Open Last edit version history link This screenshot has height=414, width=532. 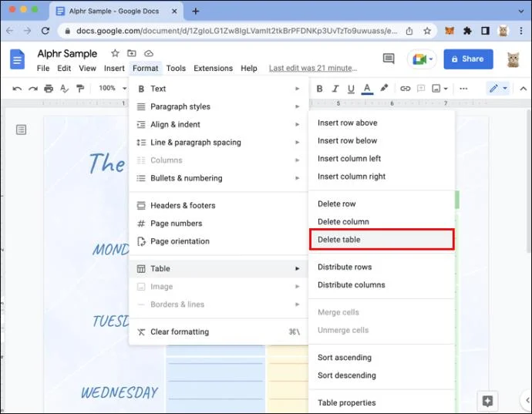313,68
